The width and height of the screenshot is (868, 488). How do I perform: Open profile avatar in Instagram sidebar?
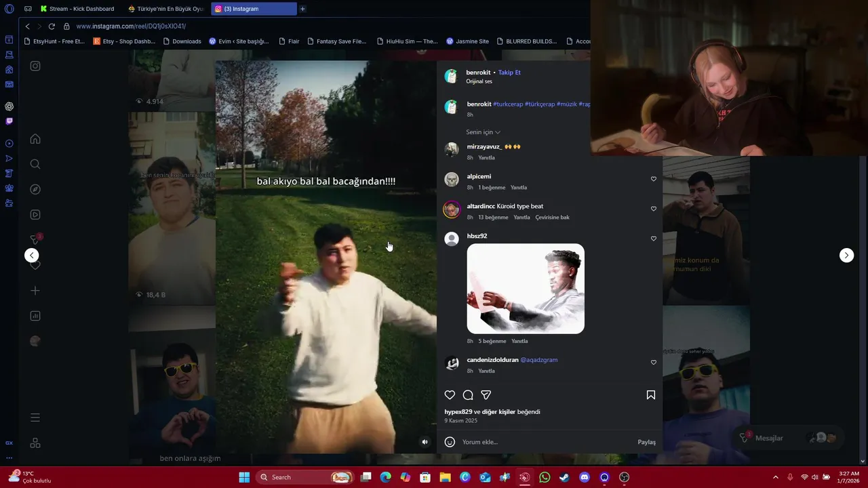tap(35, 341)
